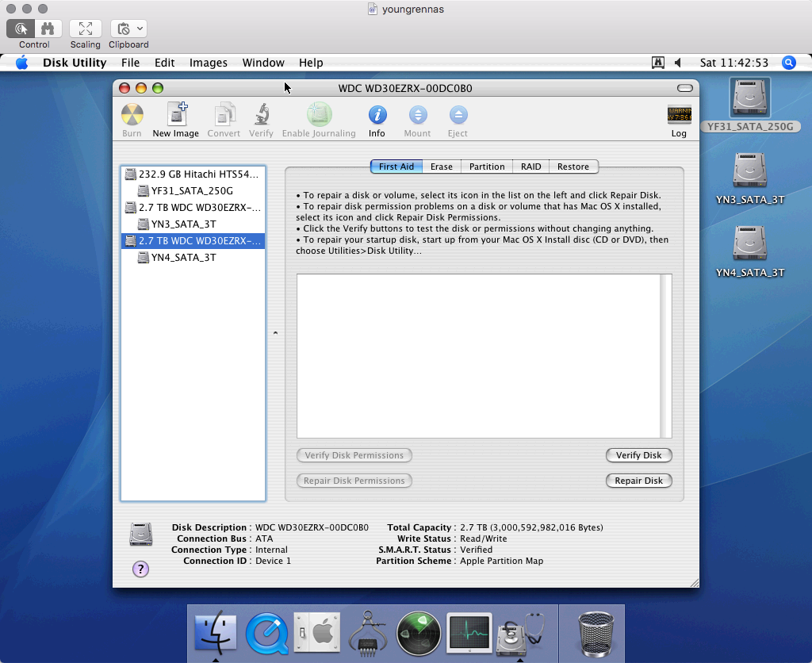Screen dimensions: 812x663
Task: Select YF31_SATA_250G volume in the sidebar
Action: 193,190
